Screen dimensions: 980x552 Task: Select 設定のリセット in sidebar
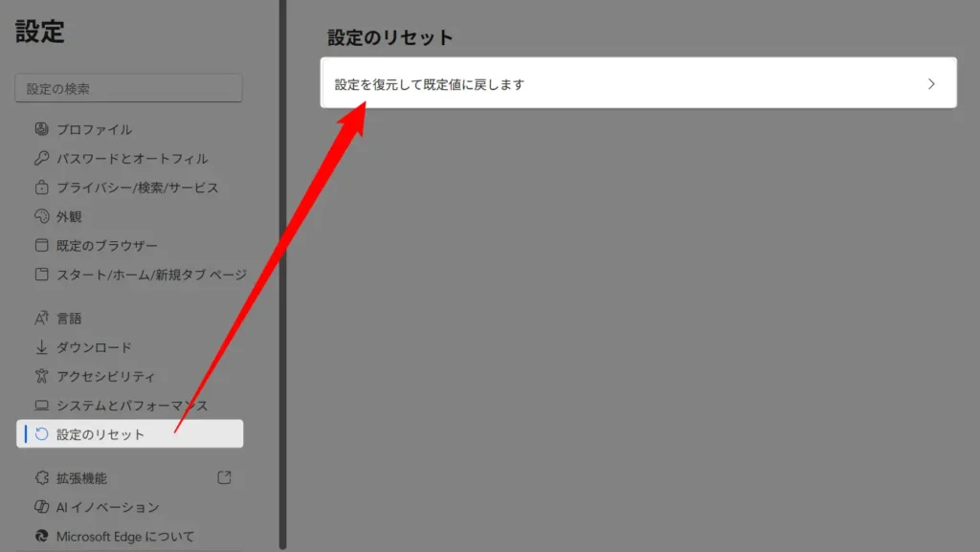point(100,434)
